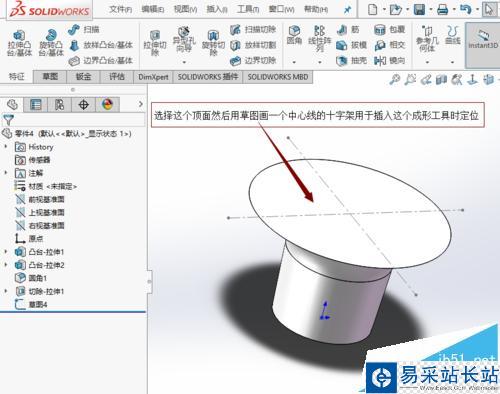Viewport: 500px width, 394px height.
Task: Choose the 边界凸台/基体 boundary boss tool
Action: pos(101,61)
